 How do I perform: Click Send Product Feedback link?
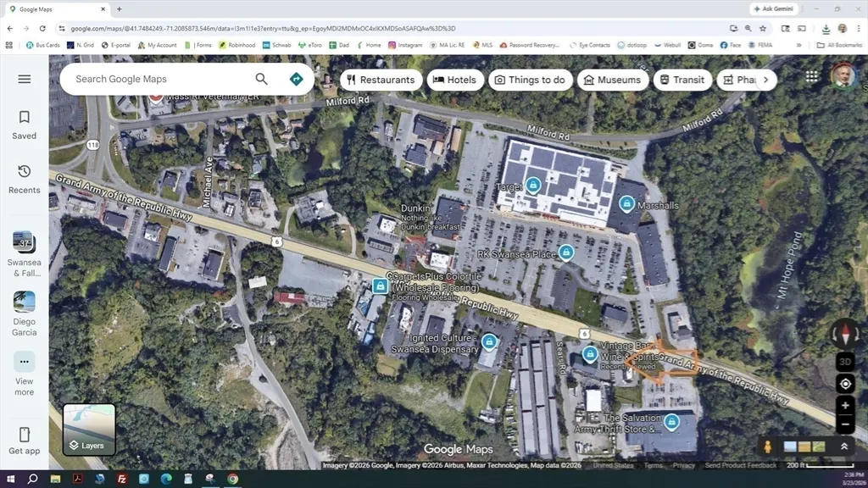[x=740, y=465]
